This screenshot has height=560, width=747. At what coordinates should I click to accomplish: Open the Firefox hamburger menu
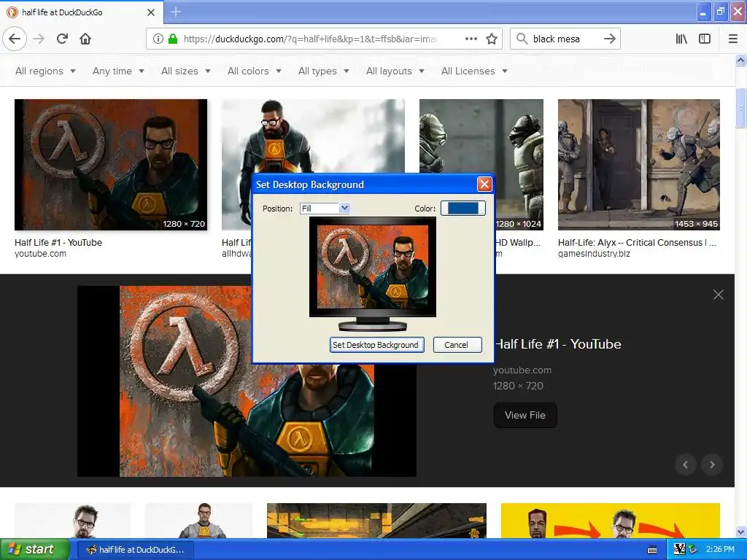point(732,39)
